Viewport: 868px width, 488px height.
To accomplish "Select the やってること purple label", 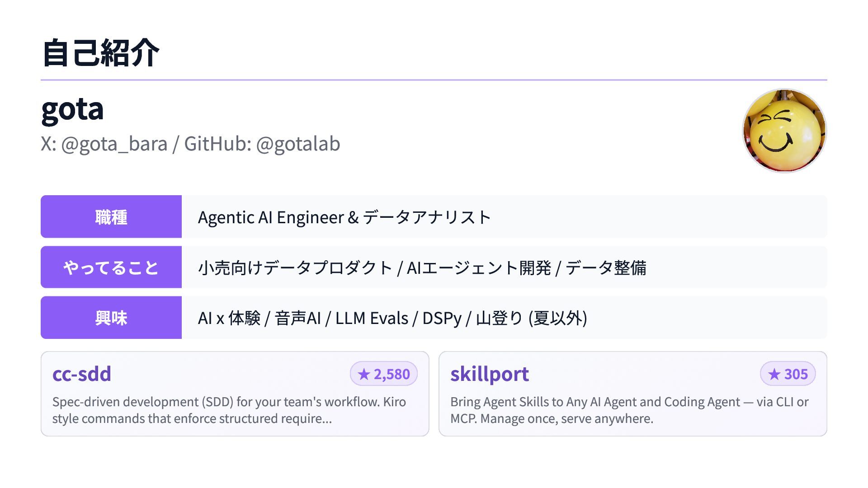I will pos(111,267).
